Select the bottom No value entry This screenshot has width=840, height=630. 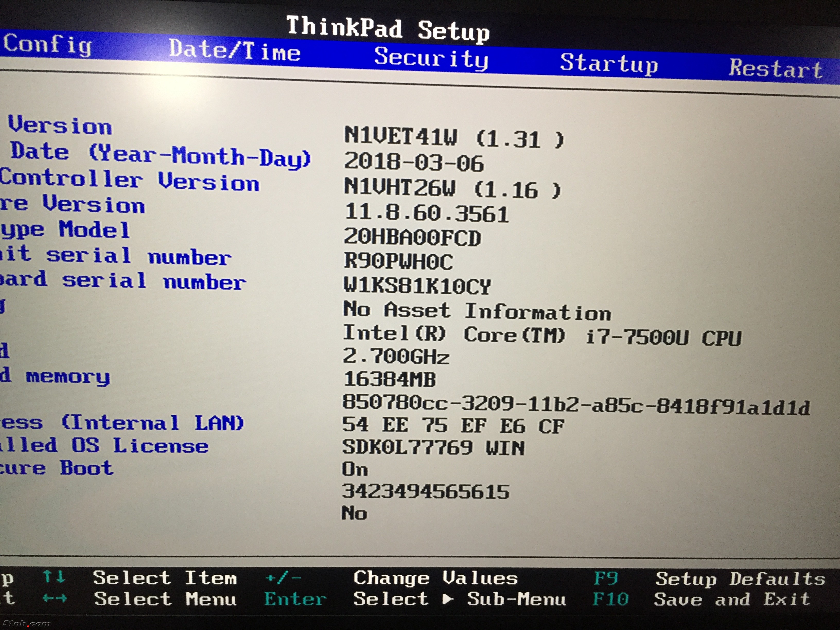pyautogui.click(x=354, y=513)
